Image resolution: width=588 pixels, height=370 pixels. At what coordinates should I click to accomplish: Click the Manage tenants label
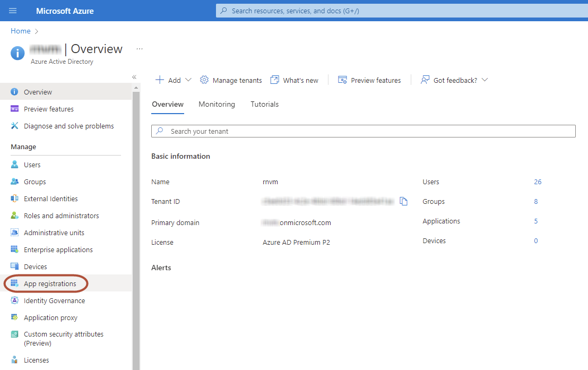coord(237,80)
